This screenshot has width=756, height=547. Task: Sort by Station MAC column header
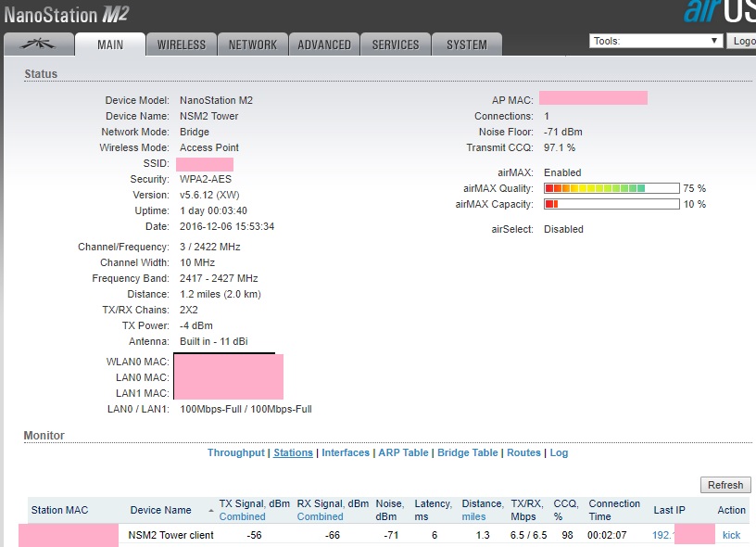coord(60,510)
